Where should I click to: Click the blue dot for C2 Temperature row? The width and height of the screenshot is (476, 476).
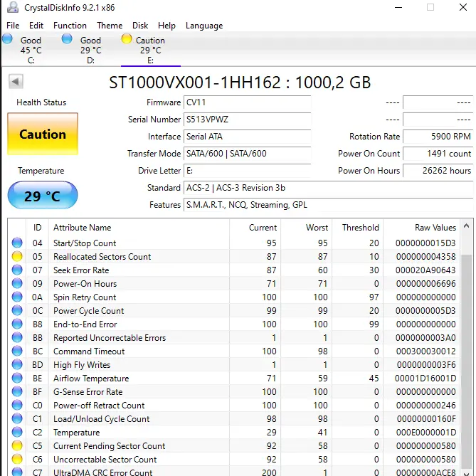17,432
